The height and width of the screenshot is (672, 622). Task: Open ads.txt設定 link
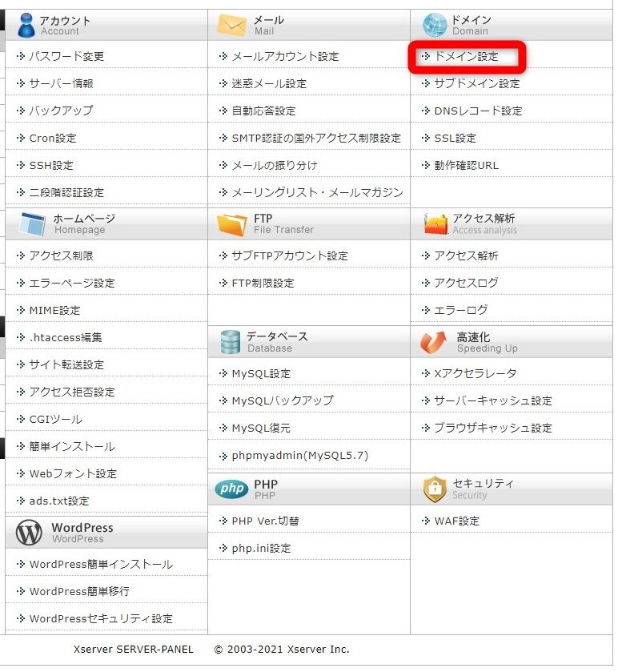59,501
